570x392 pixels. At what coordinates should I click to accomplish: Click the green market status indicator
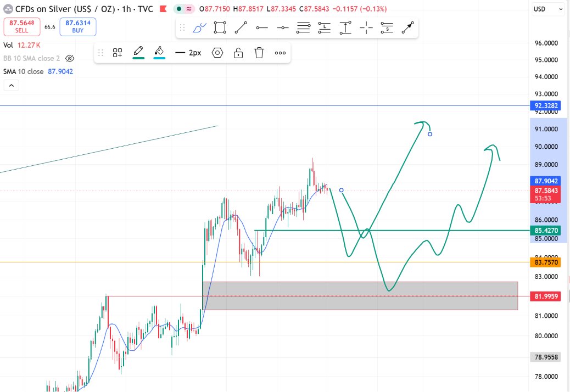click(179, 9)
